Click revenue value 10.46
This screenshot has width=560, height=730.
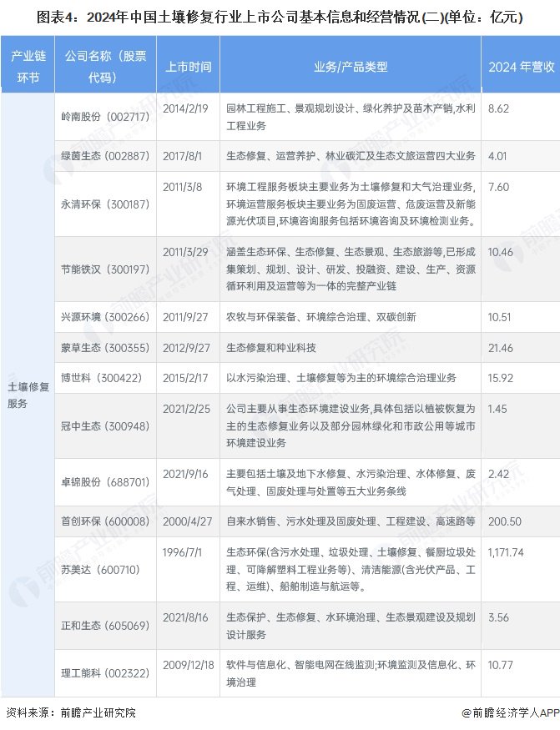[x=500, y=252]
